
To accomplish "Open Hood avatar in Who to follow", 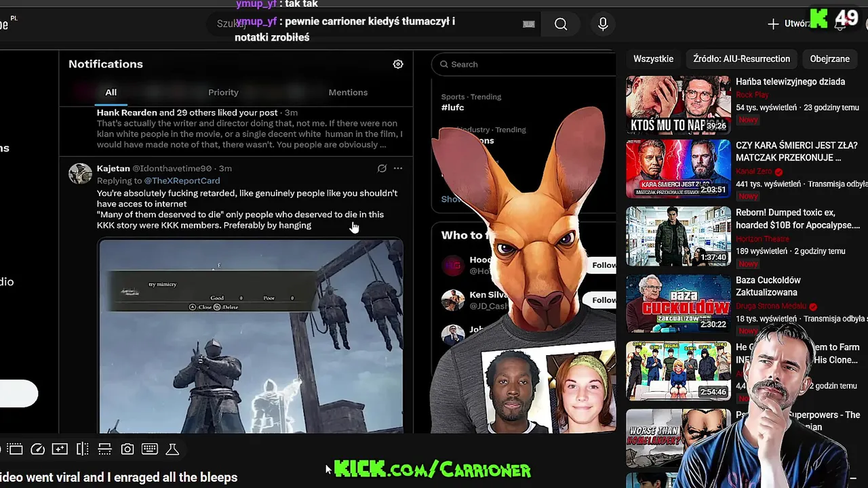I will point(452,265).
